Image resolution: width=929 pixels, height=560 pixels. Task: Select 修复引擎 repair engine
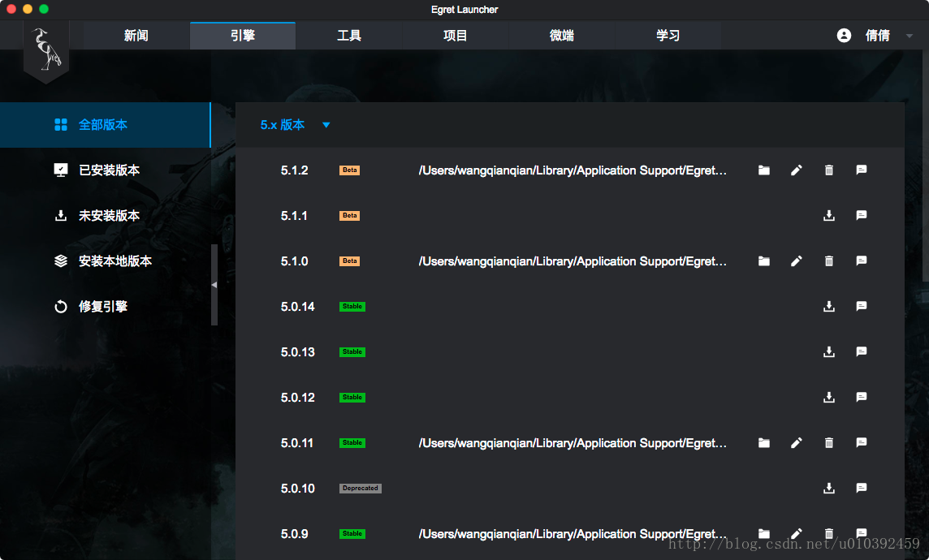106,307
